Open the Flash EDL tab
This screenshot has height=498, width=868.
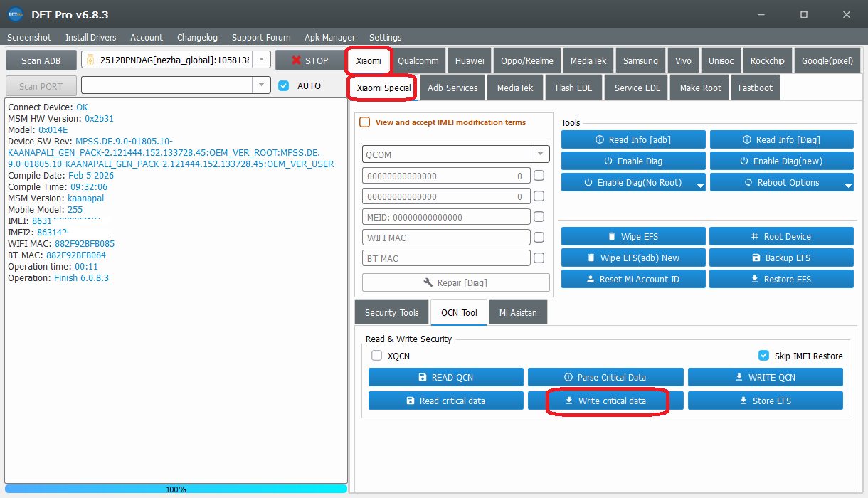click(x=574, y=88)
